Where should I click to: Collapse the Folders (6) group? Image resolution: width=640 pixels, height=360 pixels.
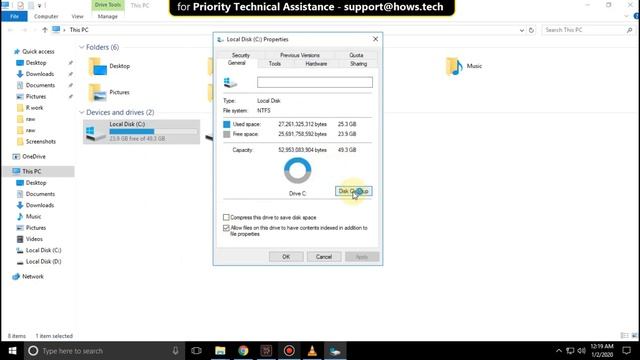click(x=82, y=47)
